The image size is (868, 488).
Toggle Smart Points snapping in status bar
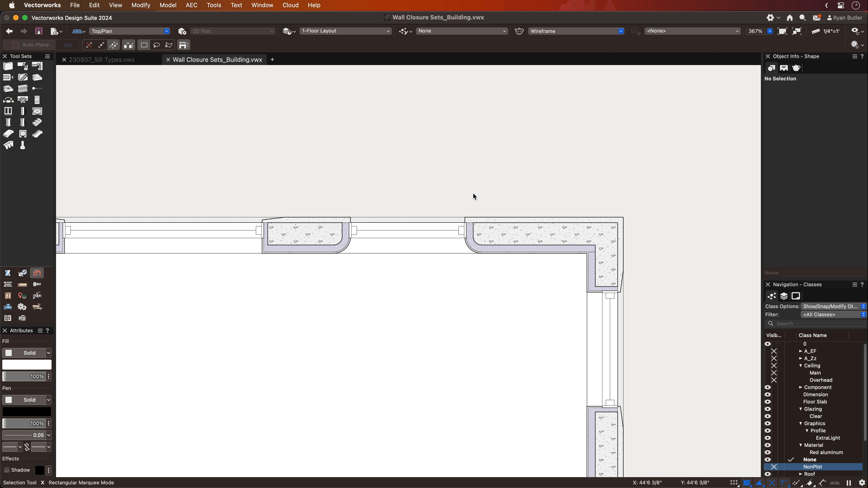pos(784,483)
